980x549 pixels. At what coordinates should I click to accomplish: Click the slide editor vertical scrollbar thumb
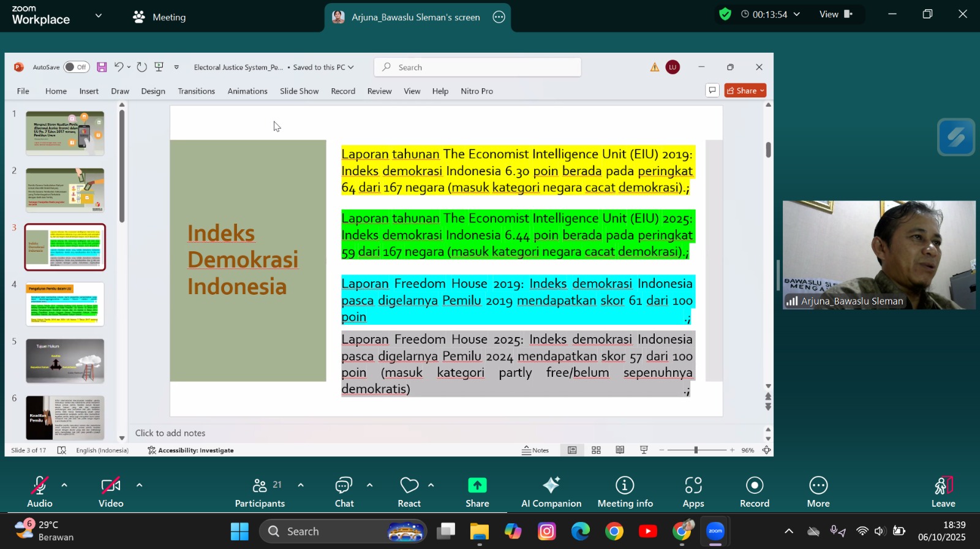(768, 150)
